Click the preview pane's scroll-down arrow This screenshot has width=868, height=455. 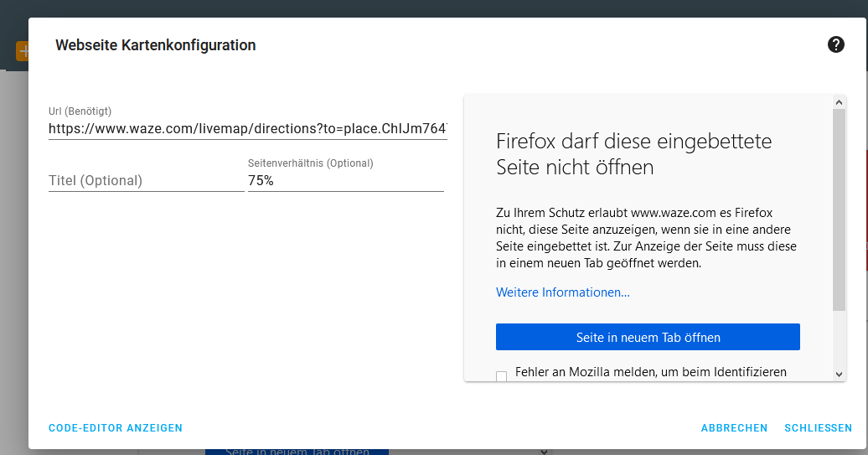click(x=839, y=374)
